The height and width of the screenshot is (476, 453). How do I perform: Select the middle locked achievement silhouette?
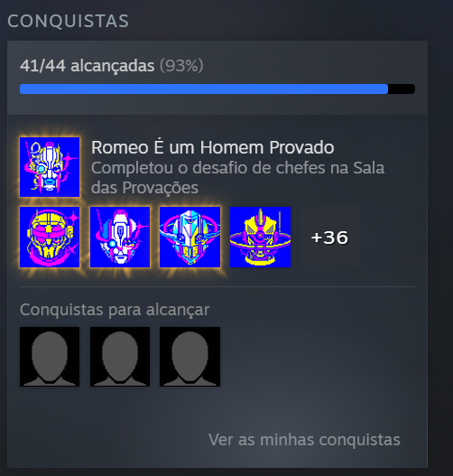pyautogui.click(x=120, y=357)
